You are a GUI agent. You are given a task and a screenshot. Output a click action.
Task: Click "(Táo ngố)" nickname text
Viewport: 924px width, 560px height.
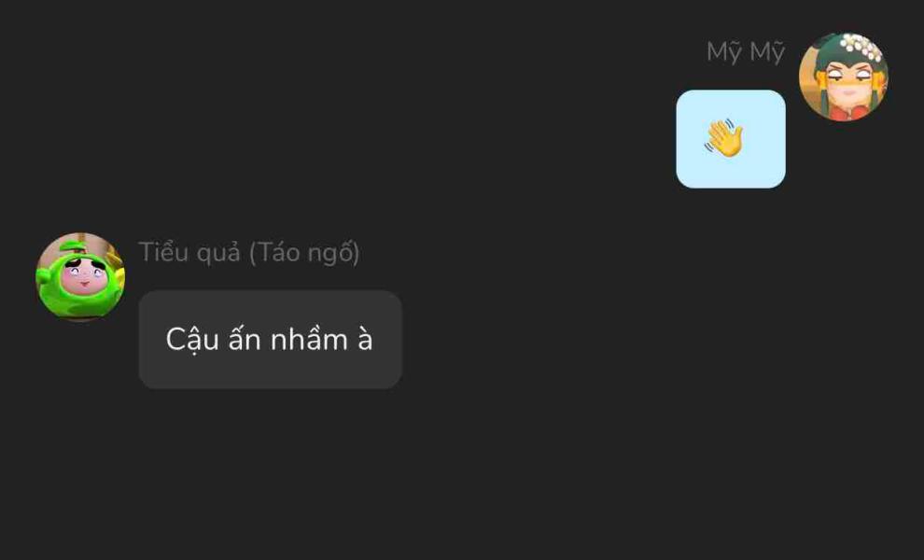304,252
